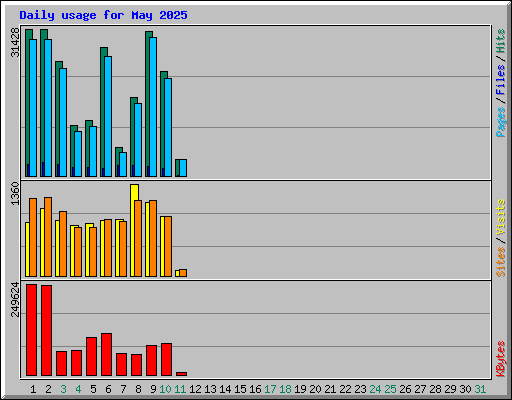Click the KBytes legend label
Screen dimensions: 512x400
[x=500, y=359]
